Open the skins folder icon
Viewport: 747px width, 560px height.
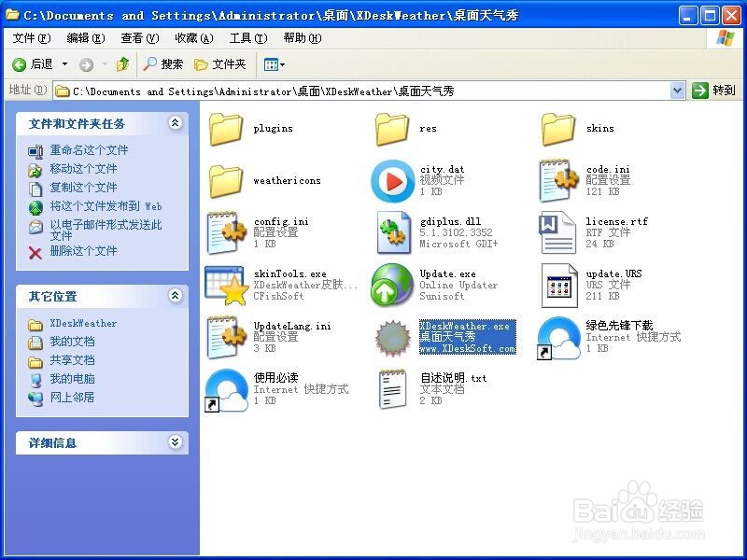(x=557, y=129)
